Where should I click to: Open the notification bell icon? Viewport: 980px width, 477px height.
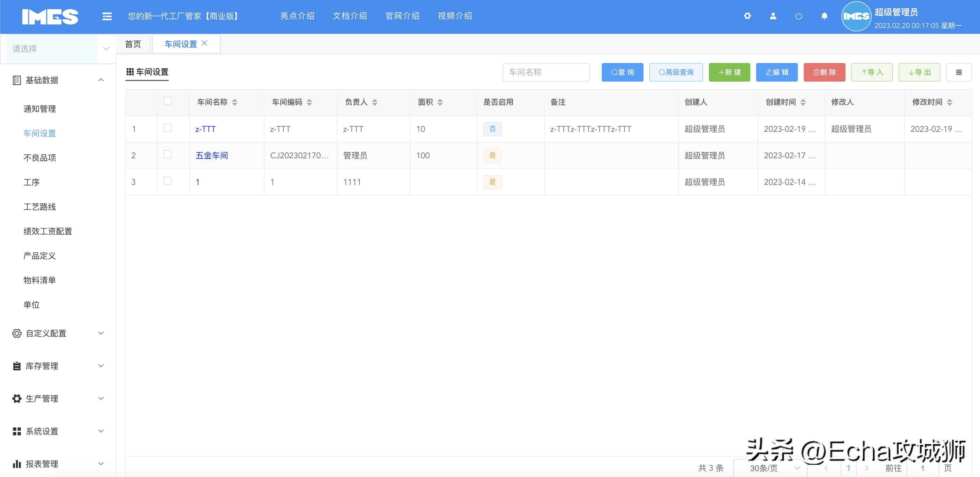824,16
